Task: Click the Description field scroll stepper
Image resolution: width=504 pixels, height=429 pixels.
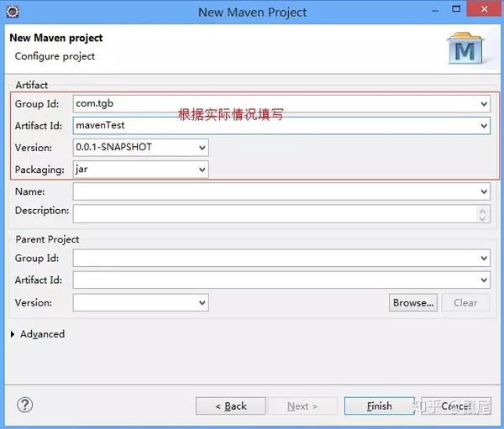Action: [x=482, y=214]
